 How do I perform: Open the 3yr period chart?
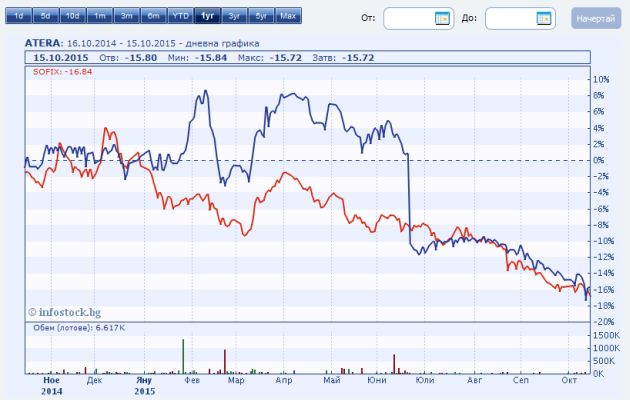pyautogui.click(x=234, y=16)
